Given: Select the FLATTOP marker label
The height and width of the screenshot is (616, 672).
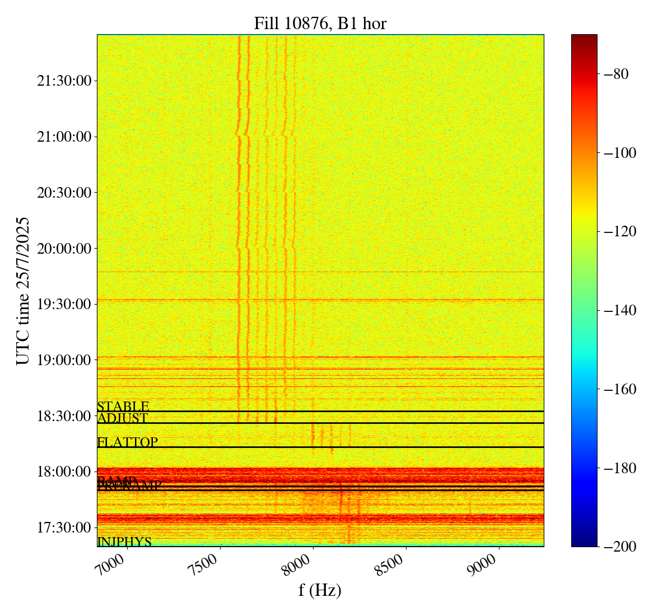Looking at the screenshot, I should [127, 442].
